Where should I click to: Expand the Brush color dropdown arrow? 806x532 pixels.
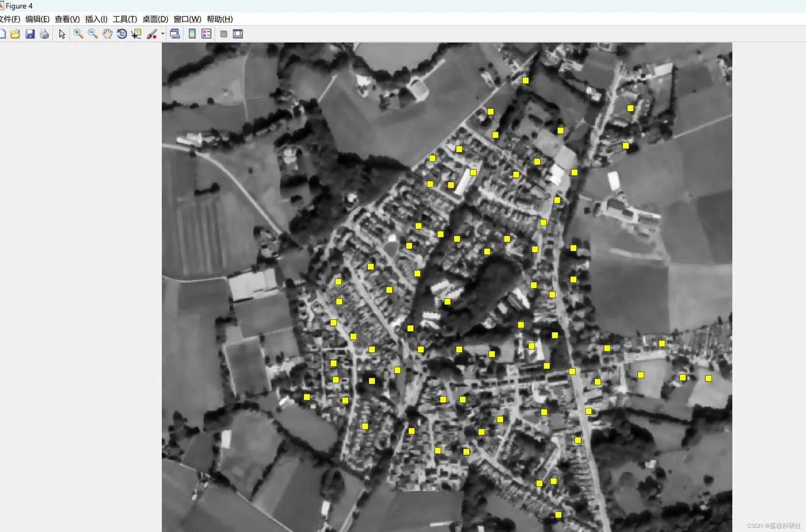click(163, 34)
